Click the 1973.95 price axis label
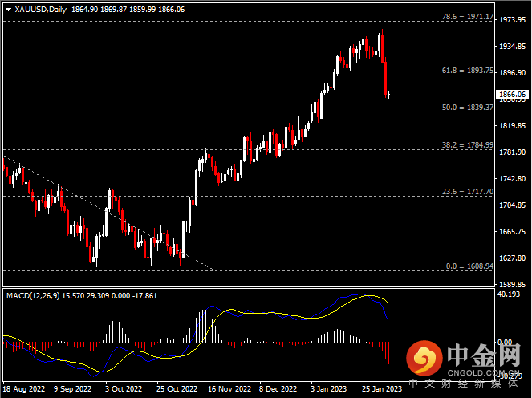This screenshot has height=398, width=532. click(x=511, y=21)
